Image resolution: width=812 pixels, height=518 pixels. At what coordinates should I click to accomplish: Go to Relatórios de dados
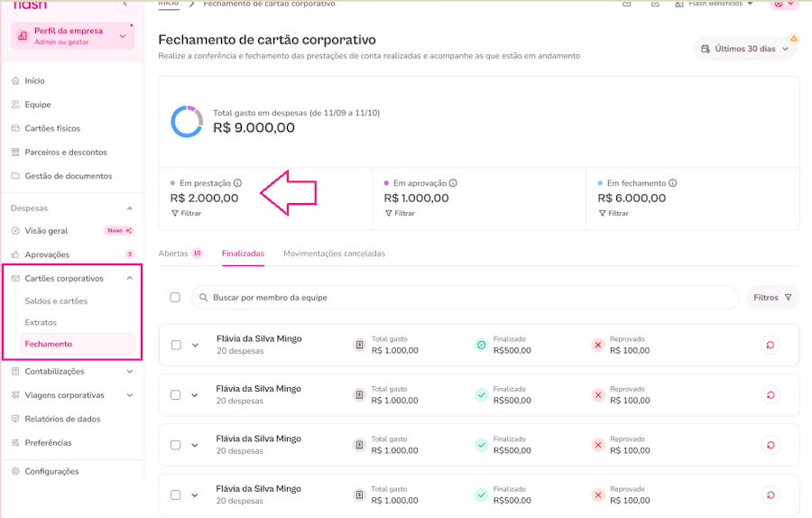tap(62, 419)
